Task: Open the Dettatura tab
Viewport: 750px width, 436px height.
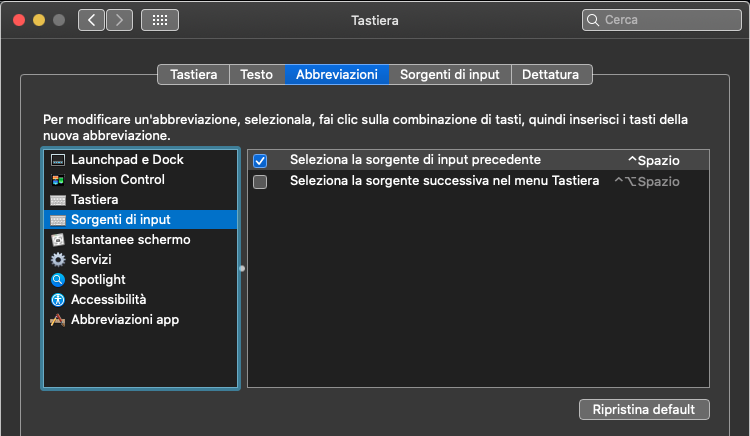Action: click(x=551, y=75)
